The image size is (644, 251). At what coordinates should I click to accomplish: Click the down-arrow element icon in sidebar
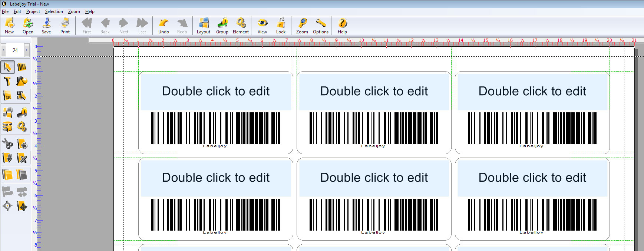7,158
